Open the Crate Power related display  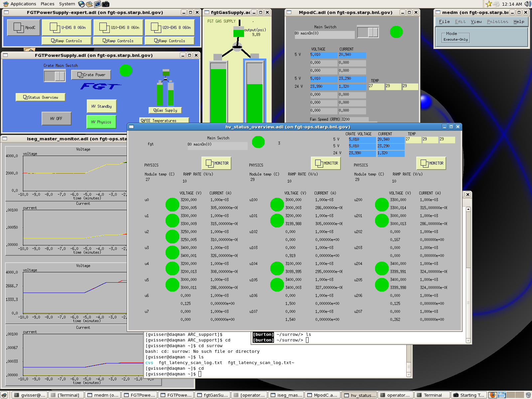pos(91,75)
